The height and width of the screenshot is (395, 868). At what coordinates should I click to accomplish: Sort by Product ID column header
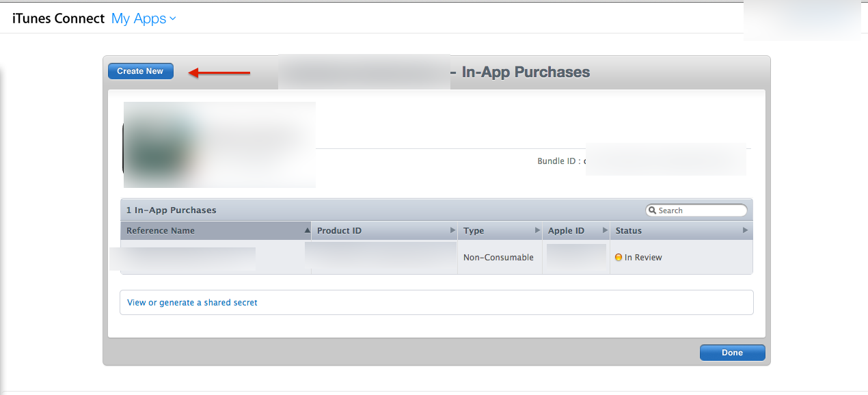click(384, 230)
